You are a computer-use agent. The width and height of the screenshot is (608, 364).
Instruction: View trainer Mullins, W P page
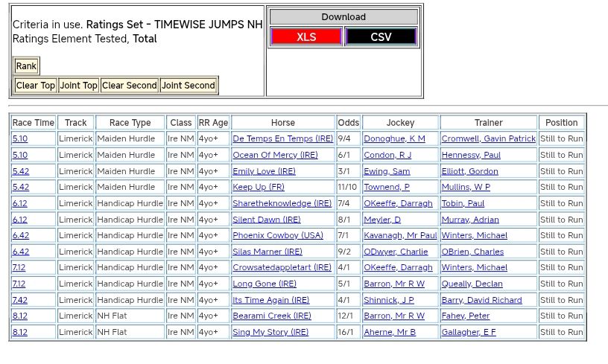[466, 188]
